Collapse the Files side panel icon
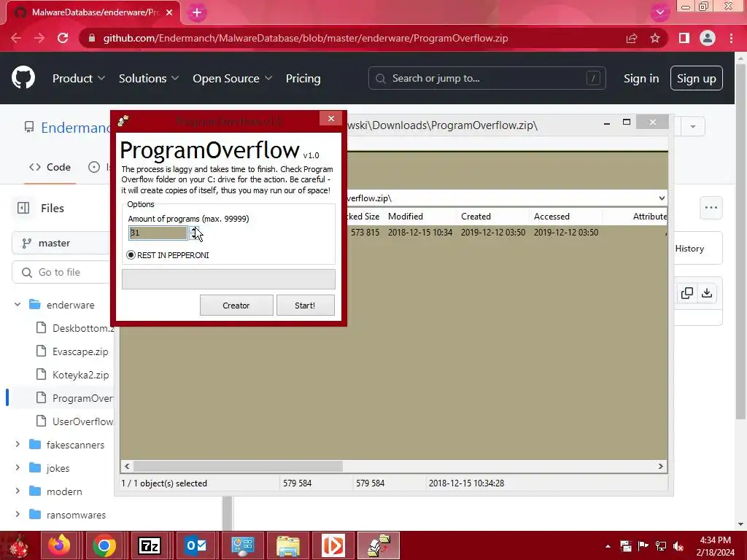Screen dimensions: 747x560 [23, 208]
